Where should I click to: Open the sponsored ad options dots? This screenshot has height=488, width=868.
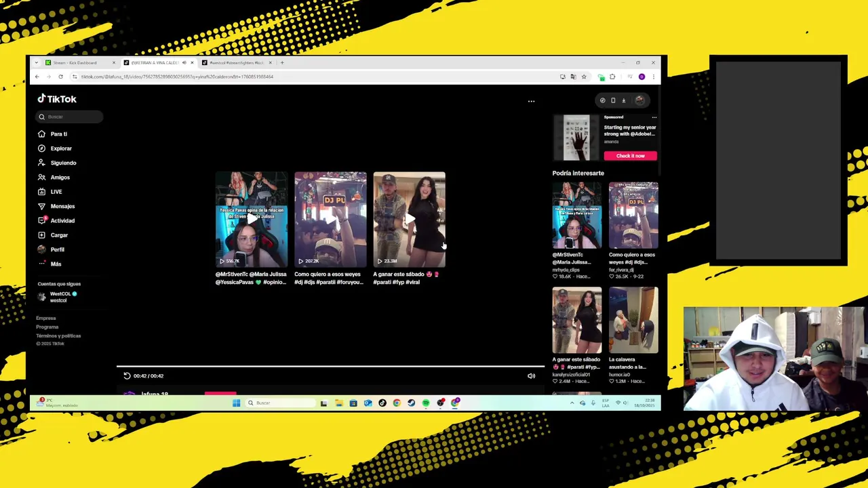(654, 117)
